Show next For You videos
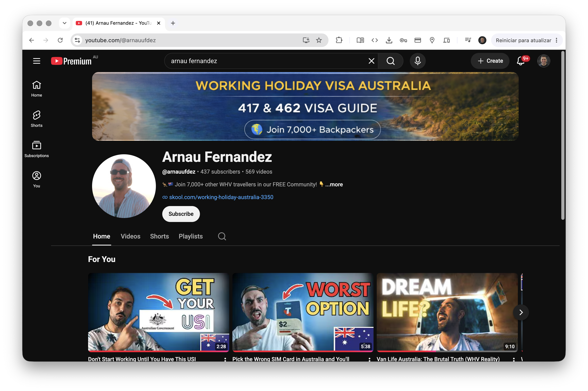Screen dimensions: 588x391 point(521,312)
